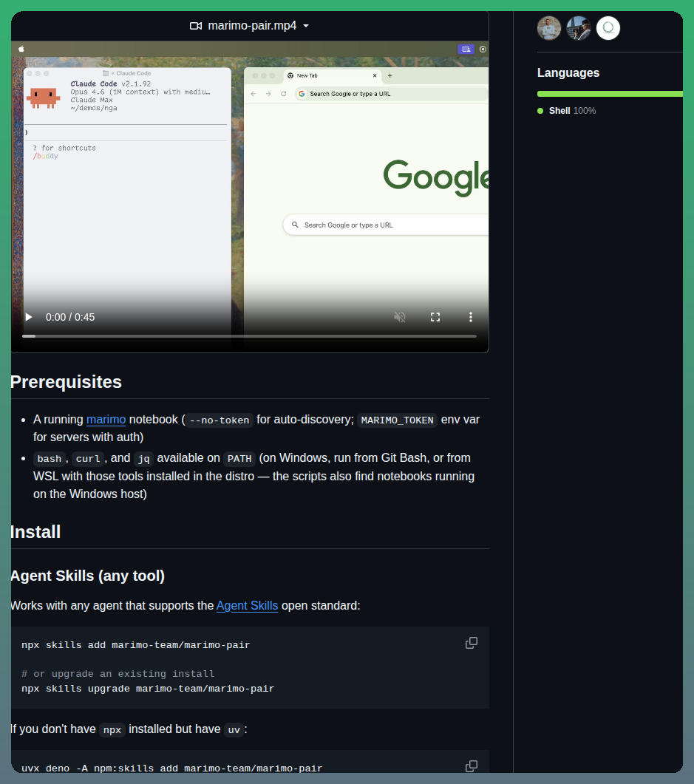Click the inline uv code snippet
This screenshot has height=784, width=694.
tap(234, 730)
